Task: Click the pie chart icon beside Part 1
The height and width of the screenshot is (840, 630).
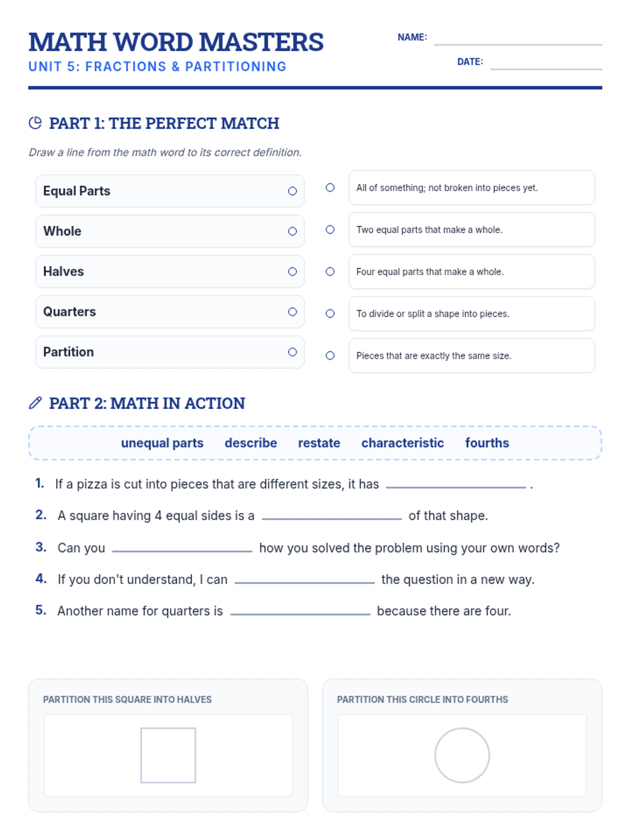Action: click(35, 123)
